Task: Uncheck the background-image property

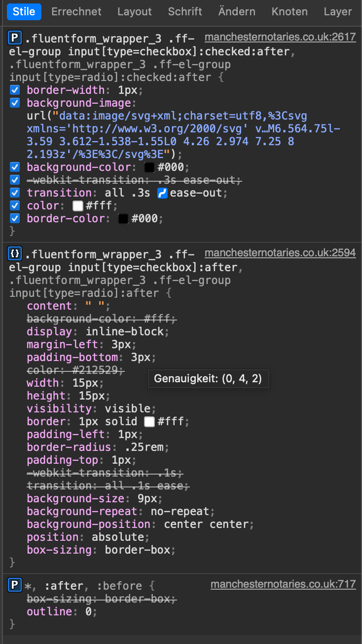Action: (14, 103)
